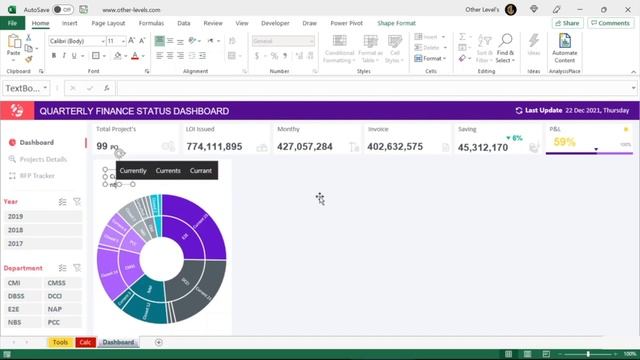This screenshot has width=640, height=360.
Task: Expand the formula bar
Action: point(633,88)
